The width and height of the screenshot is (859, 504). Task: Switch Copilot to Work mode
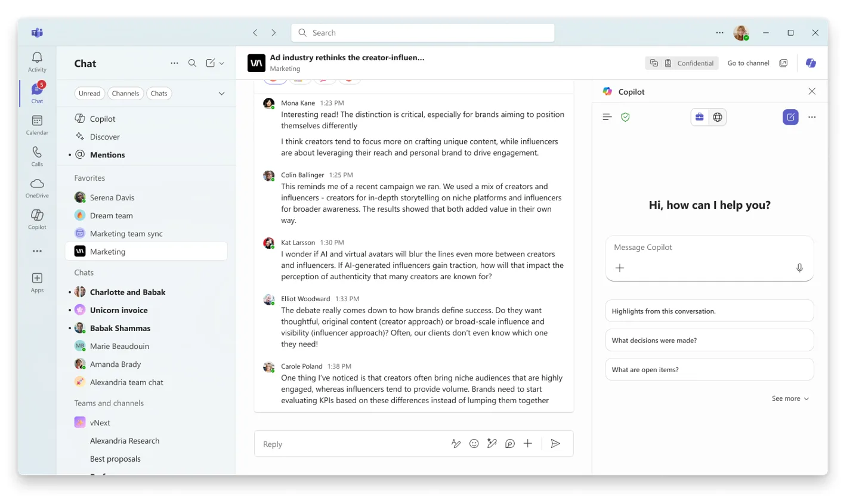click(x=699, y=117)
